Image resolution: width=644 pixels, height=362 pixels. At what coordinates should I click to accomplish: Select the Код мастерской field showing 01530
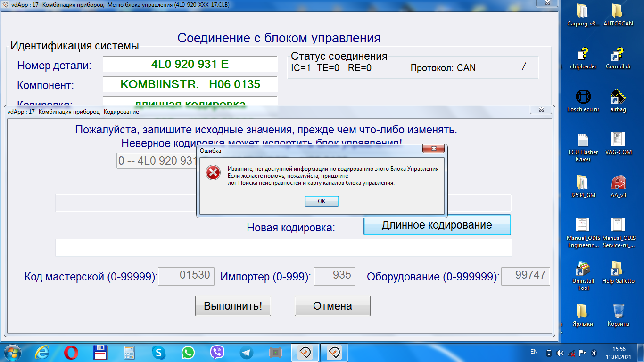tap(186, 276)
